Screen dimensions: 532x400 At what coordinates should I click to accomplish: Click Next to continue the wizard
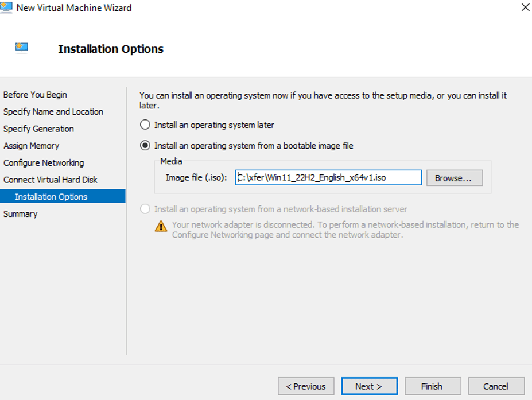coord(368,386)
